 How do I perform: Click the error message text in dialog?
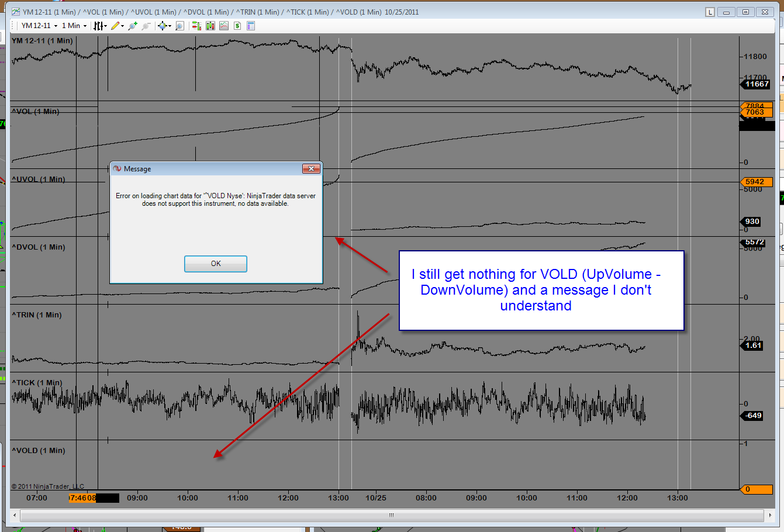click(216, 199)
